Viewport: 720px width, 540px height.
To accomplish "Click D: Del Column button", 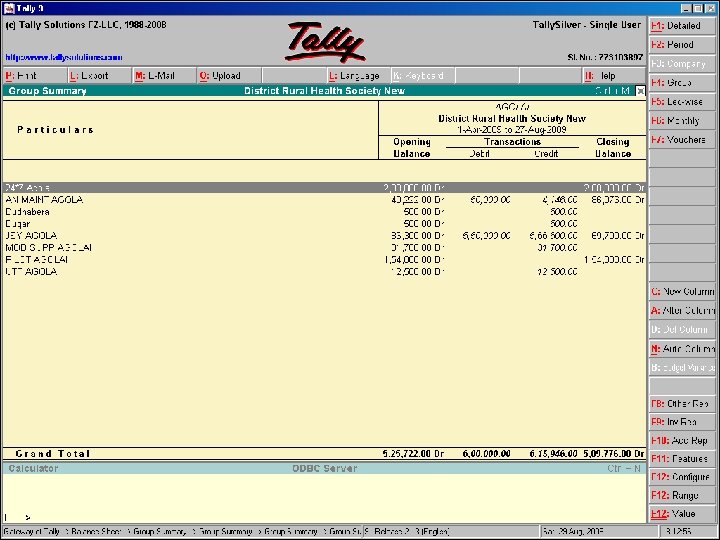I will pyautogui.click(x=682, y=330).
